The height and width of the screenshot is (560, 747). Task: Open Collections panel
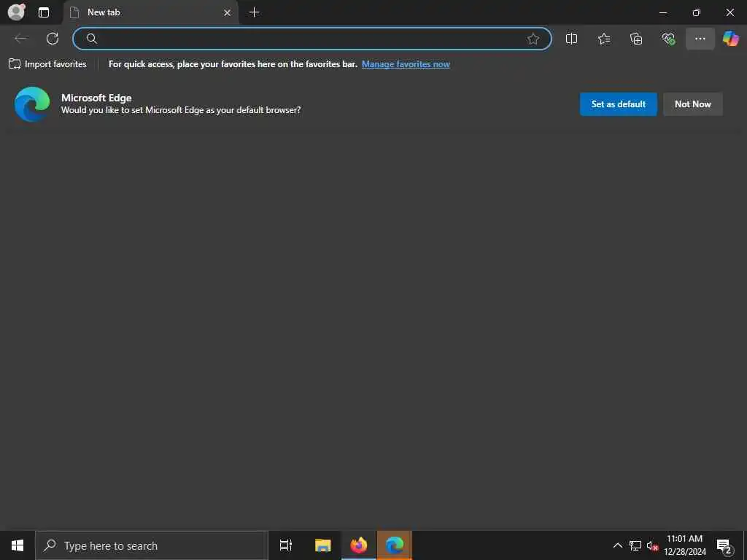click(x=636, y=39)
